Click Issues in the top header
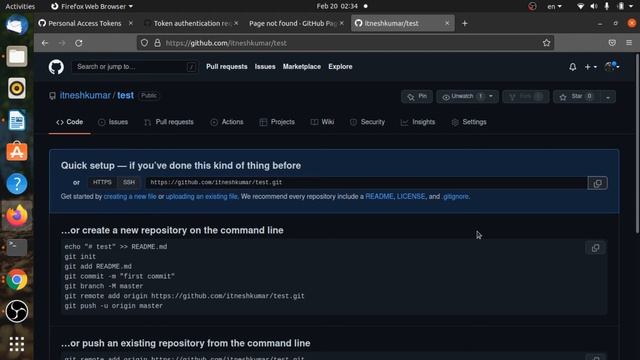The image size is (640, 360). click(x=265, y=67)
